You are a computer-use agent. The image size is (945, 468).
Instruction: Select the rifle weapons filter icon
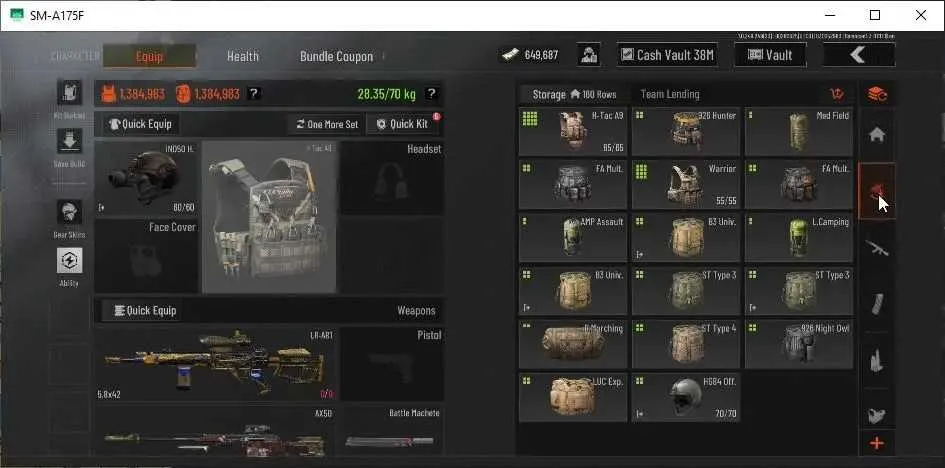(877, 248)
